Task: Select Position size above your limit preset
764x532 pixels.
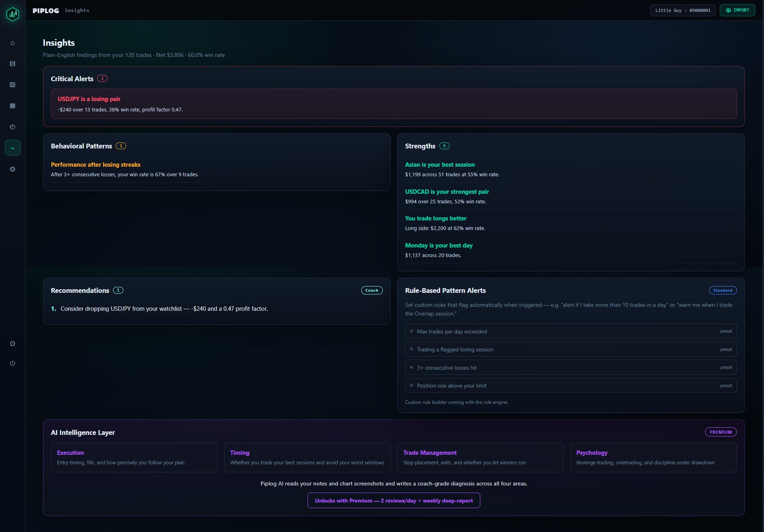Action: point(571,386)
